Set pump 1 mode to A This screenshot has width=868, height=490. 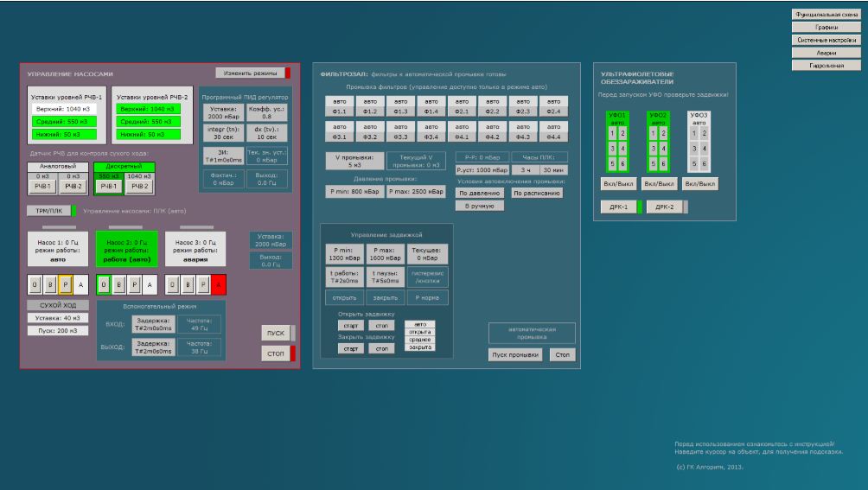80,283
